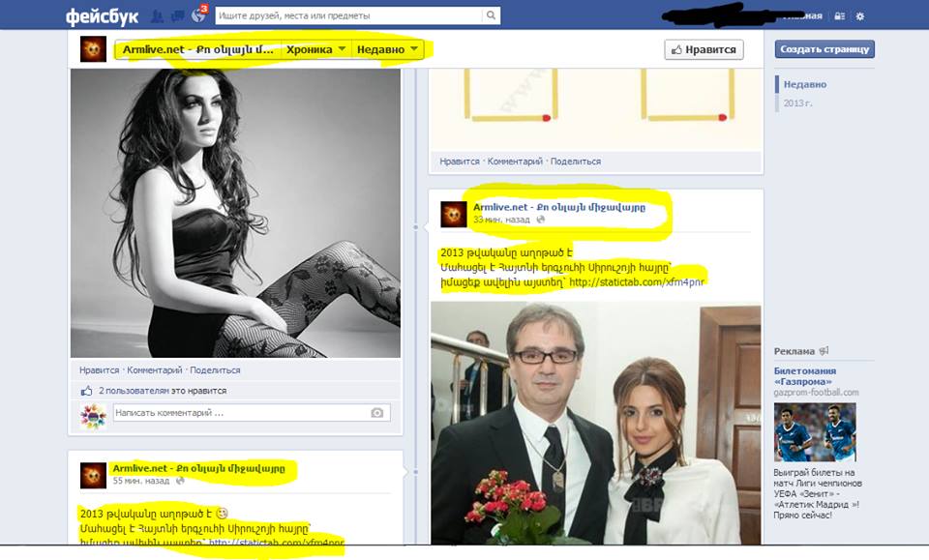Open the statictab.com link in 33 min post
The width and height of the screenshot is (929, 560).
(x=637, y=282)
